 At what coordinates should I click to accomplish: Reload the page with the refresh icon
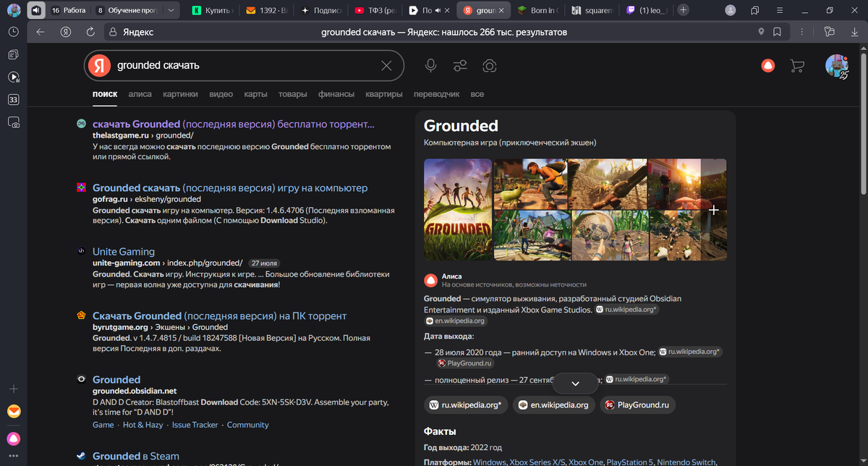click(90, 32)
